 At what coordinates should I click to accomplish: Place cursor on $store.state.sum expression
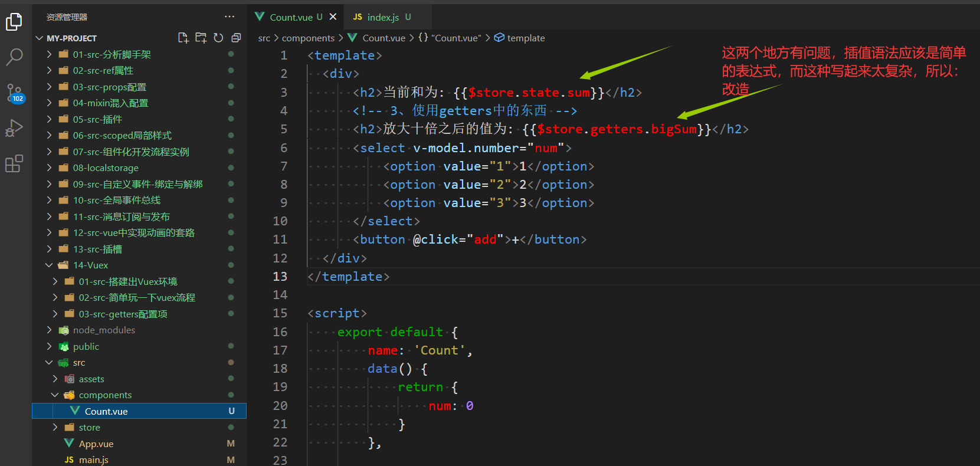click(x=529, y=93)
